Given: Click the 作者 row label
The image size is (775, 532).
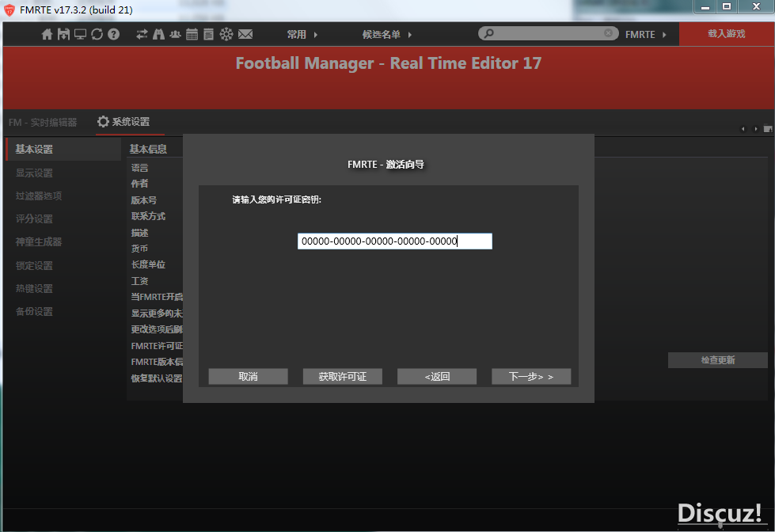Looking at the screenshot, I should [x=139, y=184].
